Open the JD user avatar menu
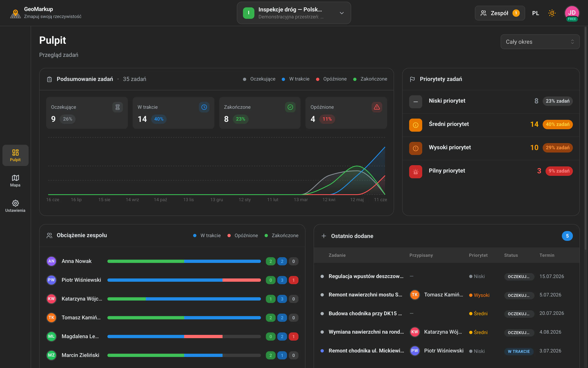 (x=572, y=13)
